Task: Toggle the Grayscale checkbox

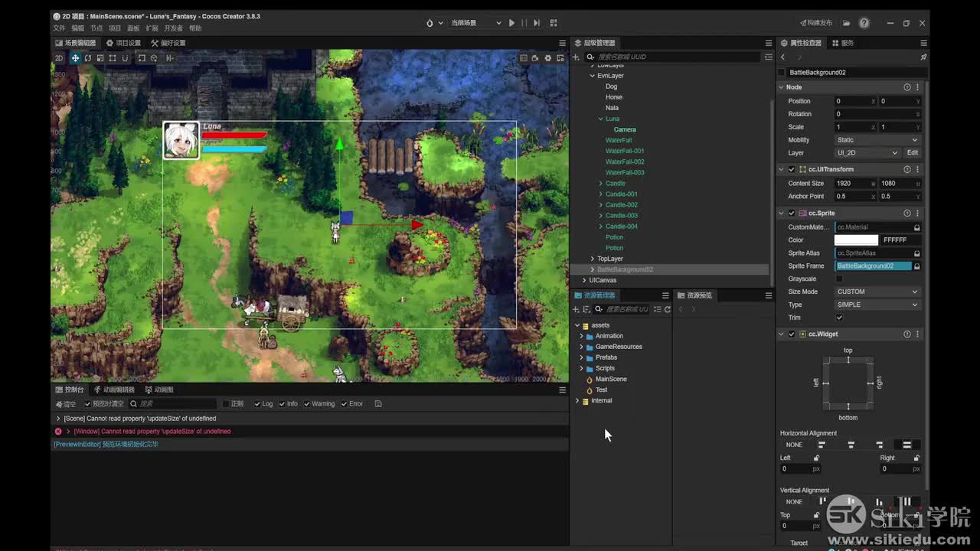Action: click(x=839, y=279)
